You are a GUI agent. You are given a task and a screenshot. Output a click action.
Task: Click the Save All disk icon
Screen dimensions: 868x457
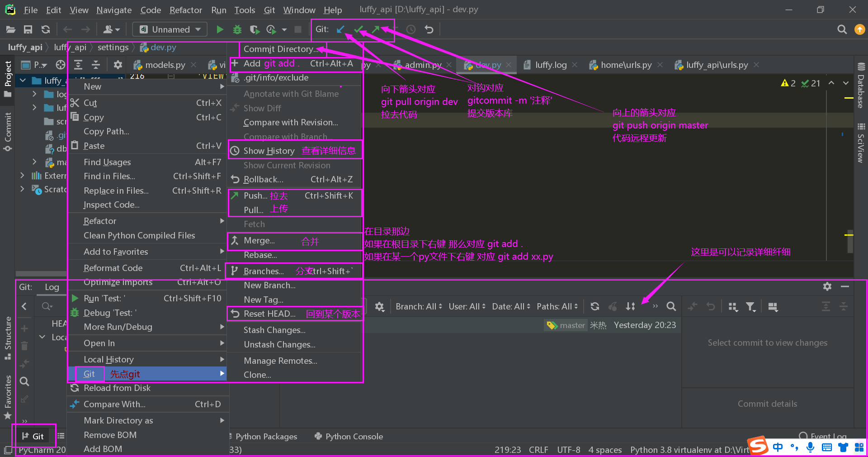(28, 29)
